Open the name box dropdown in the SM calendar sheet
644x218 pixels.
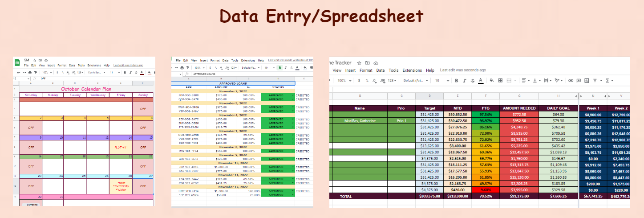(x=28, y=78)
